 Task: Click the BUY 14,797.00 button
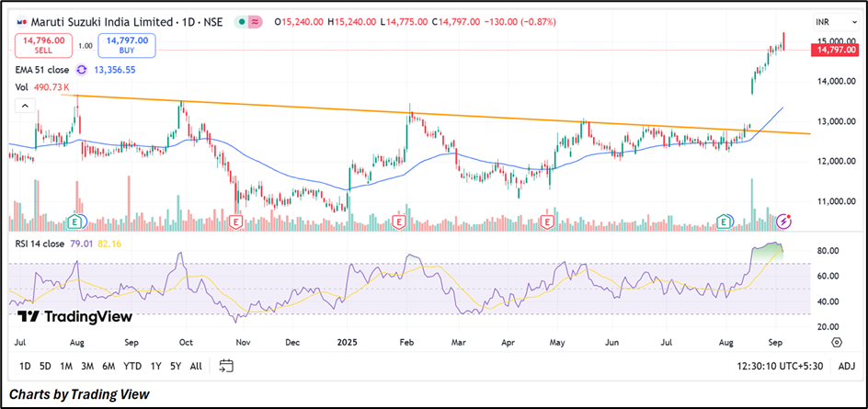[x=127, y=45]
